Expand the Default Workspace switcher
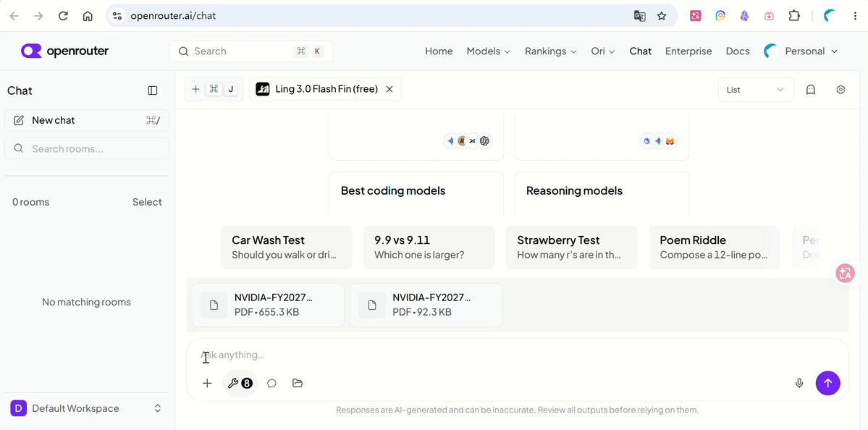868x430 pixels. [86, 408]
